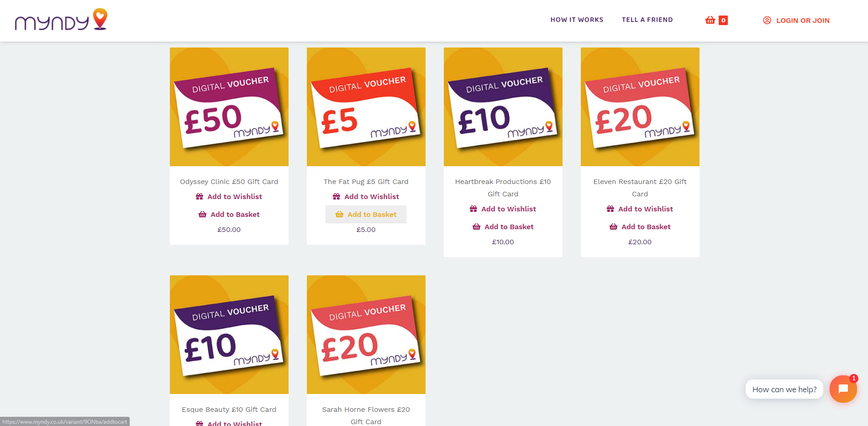Add Odyssey Clinic £50 card to basket

(x=229, y=215)
